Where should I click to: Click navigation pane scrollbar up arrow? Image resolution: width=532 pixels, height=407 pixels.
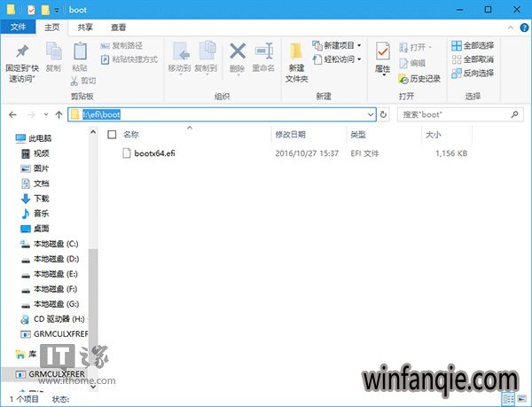pyautogui.click(x=93, y=132)
